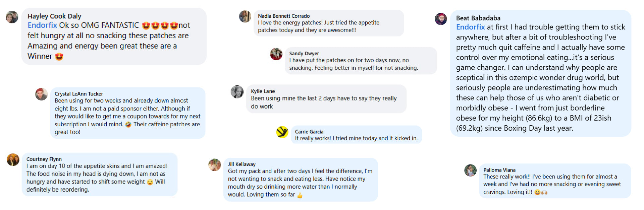Viewport: 644px width, 210px height.
Task: Open Endorfix link in Hayley's comment
Action: (42, 25)
